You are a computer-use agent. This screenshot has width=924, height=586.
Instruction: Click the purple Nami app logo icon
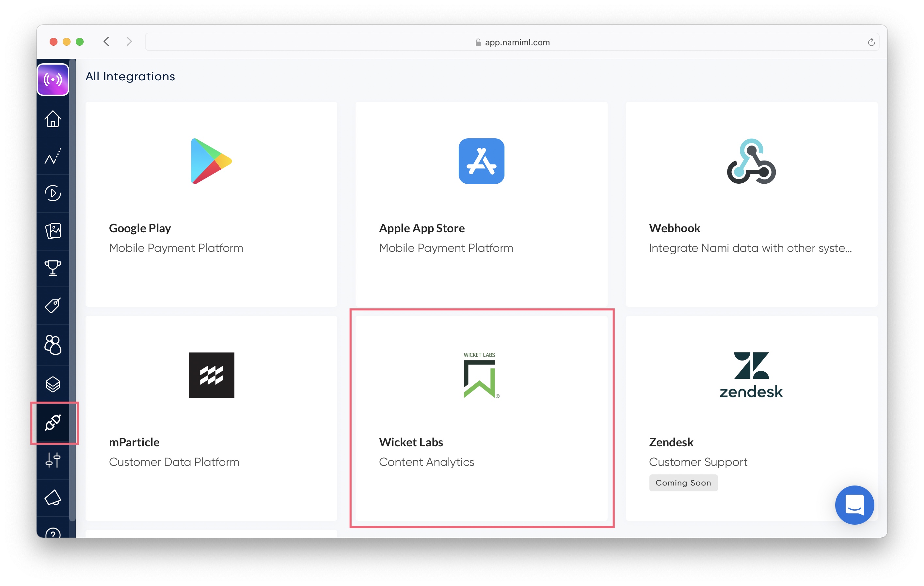53,79
